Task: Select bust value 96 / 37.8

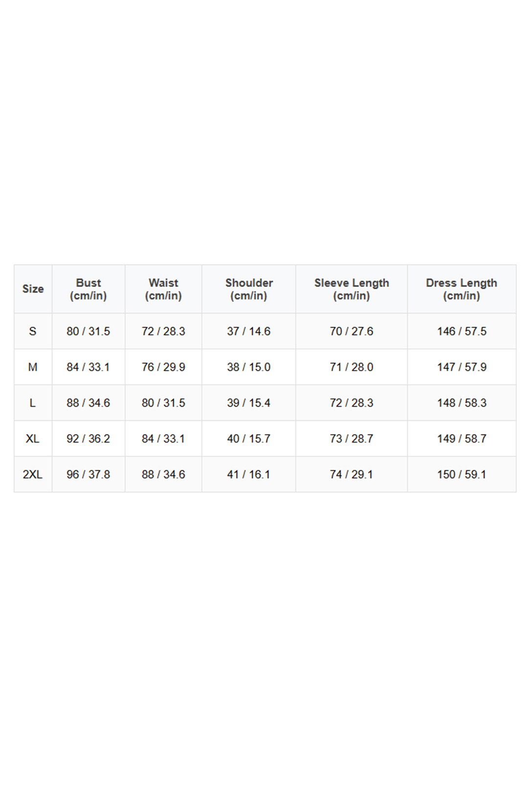Action: pyautogui.click(x=89, y=474)
